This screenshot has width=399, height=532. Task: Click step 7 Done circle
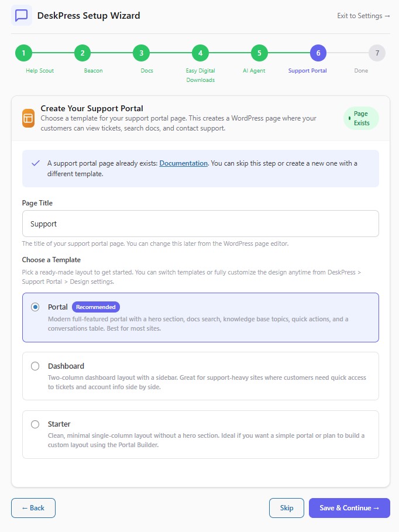point(377,53)
